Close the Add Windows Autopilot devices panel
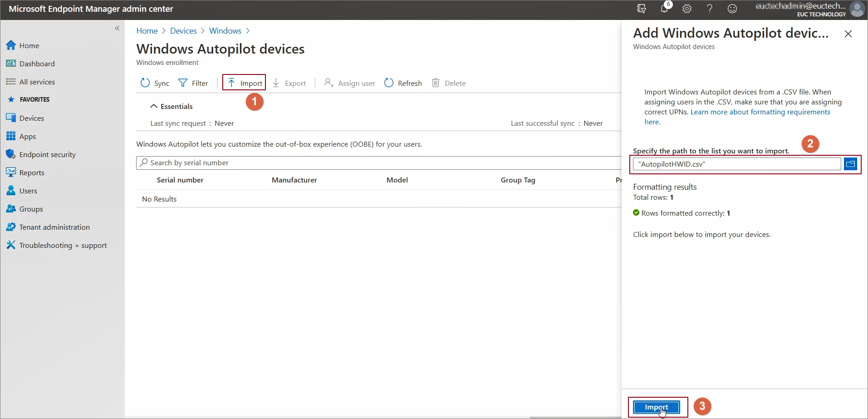The width and height of the screenshot is (868, 419). [x=848, y=34]
